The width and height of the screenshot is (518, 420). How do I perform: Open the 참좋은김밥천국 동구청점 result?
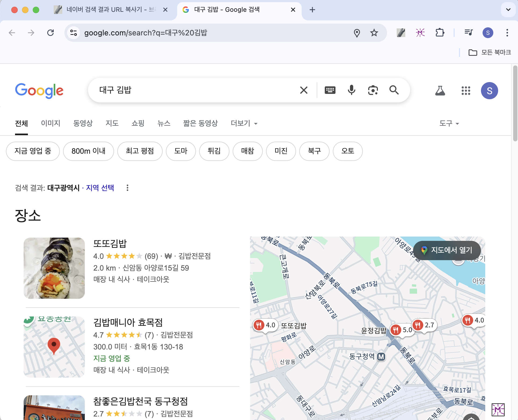pyautogui.click(x=140, y=401)
